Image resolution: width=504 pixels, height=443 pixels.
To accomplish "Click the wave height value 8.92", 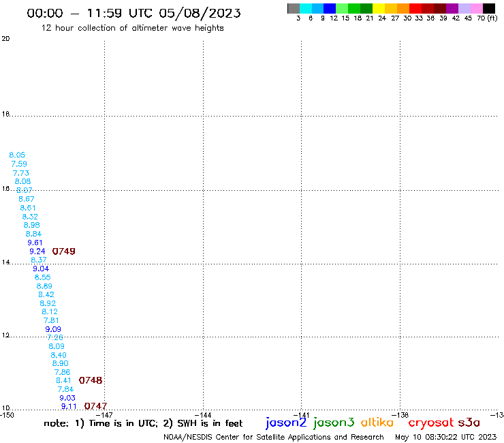I will pos(48,303).
